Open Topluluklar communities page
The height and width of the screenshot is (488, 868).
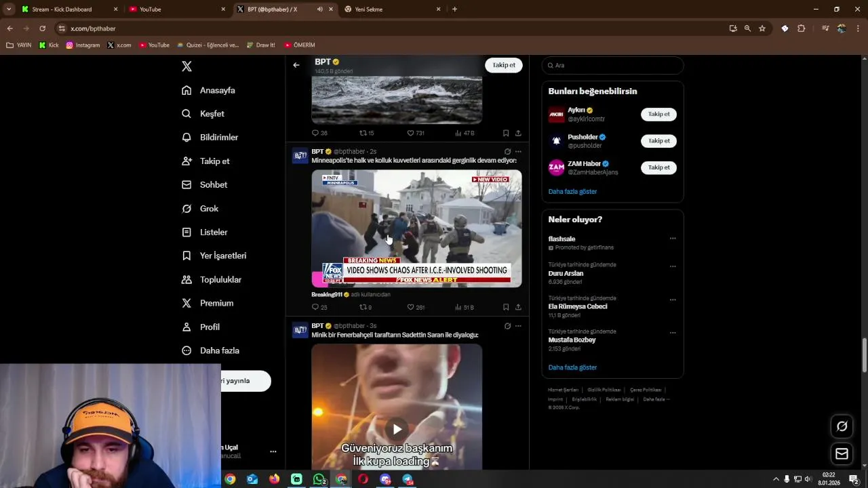tap(212, 279)
